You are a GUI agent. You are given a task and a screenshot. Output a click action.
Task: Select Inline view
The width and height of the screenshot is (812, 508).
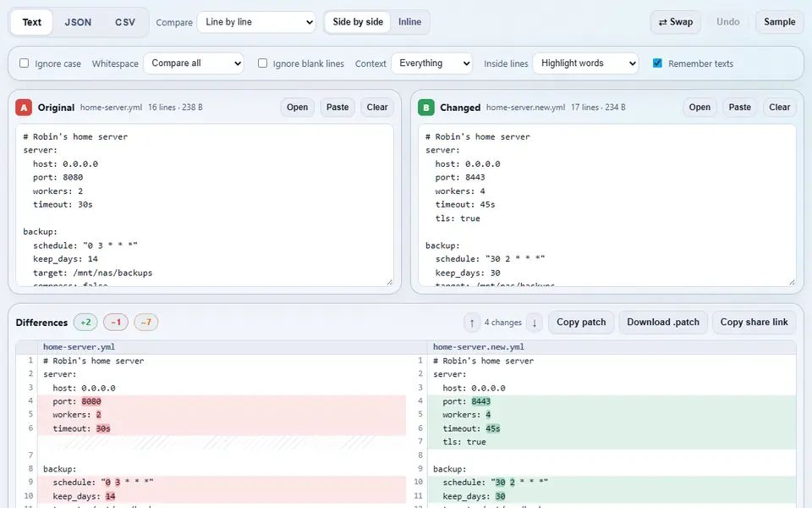click(409, 22)
